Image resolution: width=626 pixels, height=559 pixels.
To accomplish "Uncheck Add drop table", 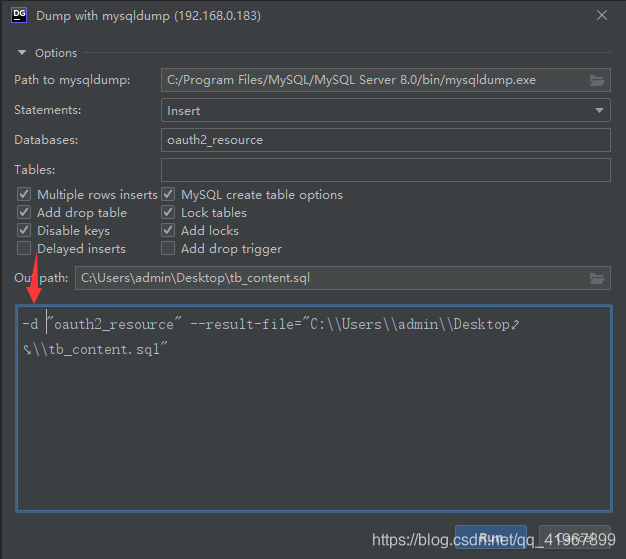I will point(24,212).
